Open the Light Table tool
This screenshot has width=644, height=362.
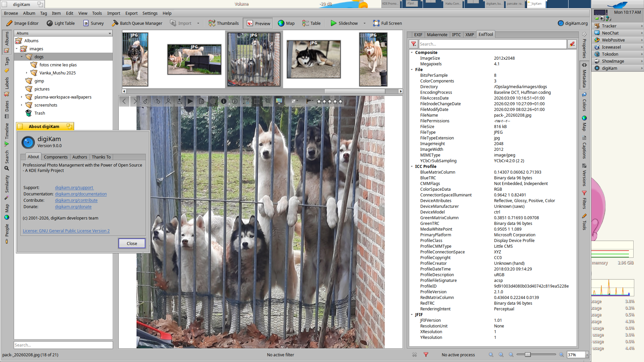[61, 23]
